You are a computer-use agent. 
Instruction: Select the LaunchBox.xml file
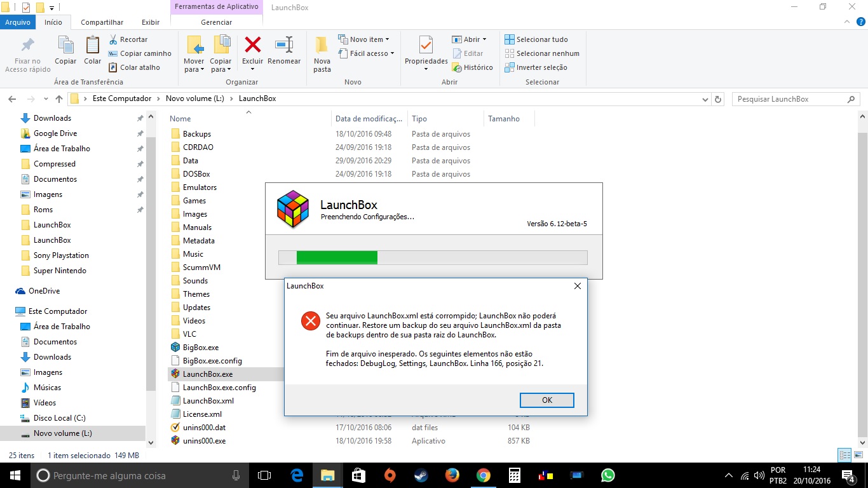pyautogui.click(x=208, y=401)
